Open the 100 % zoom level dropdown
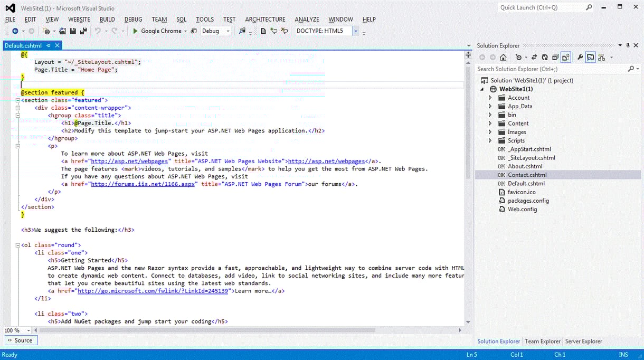 [x=29, y=330]
